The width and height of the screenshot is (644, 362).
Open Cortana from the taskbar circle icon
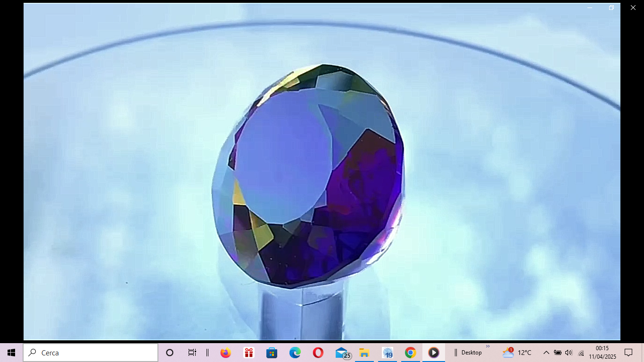[x=170, y=353]
